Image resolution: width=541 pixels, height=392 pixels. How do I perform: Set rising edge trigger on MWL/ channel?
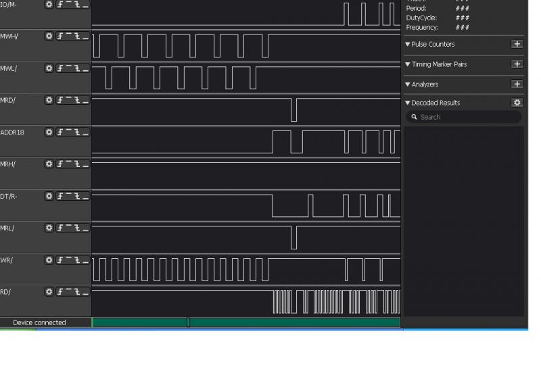coord(60,68)
